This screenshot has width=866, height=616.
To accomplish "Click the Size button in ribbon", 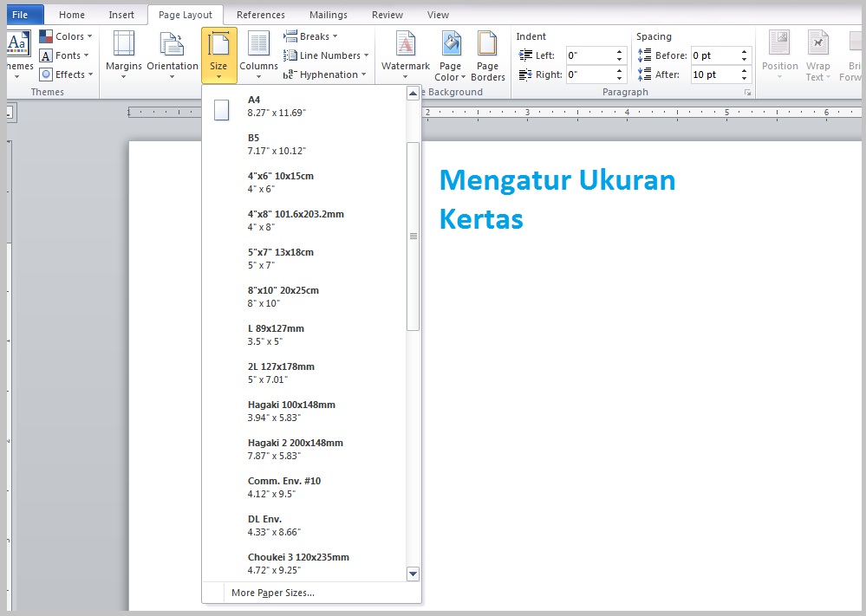I will coord(218,55).
